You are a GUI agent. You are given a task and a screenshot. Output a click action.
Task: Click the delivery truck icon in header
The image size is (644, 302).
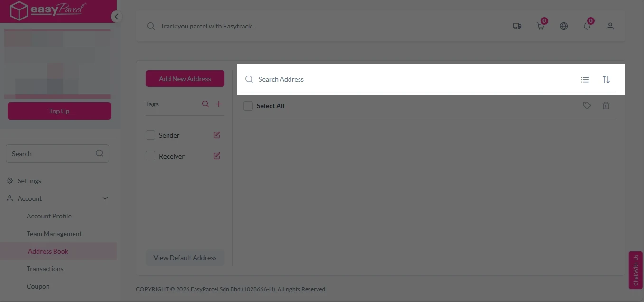click(517, 27)
